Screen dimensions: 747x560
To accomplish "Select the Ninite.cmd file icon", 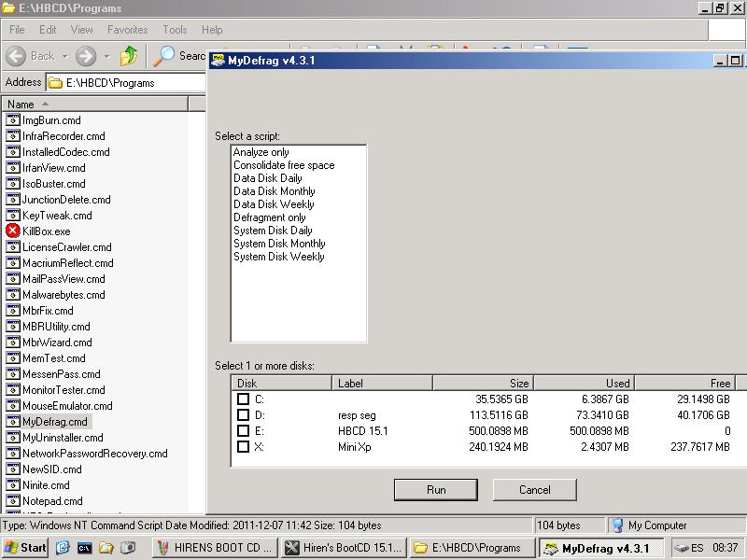I will 13,484.
